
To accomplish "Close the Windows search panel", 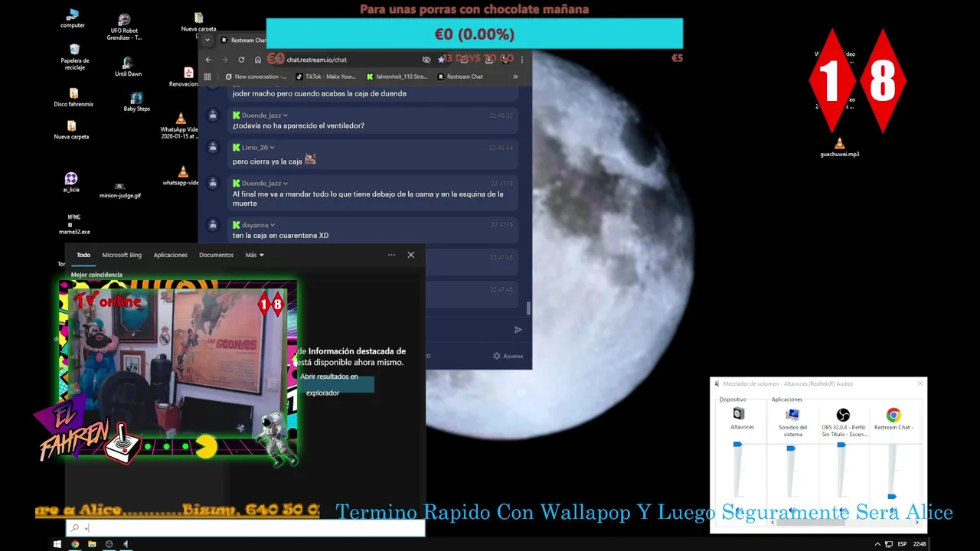I will (x=410, y=255).
